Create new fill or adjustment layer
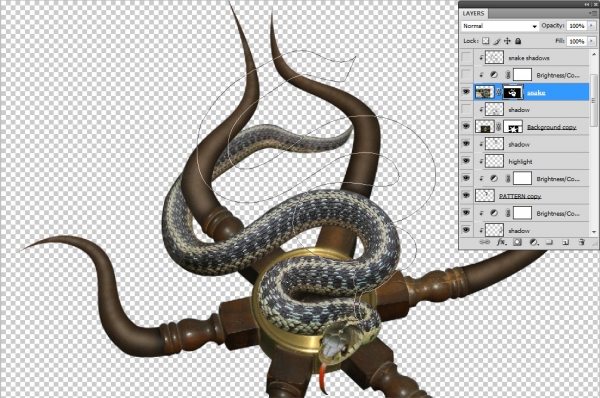Viewport: 600px width, 398px height. pyautogui.click(x=533, y=242)
